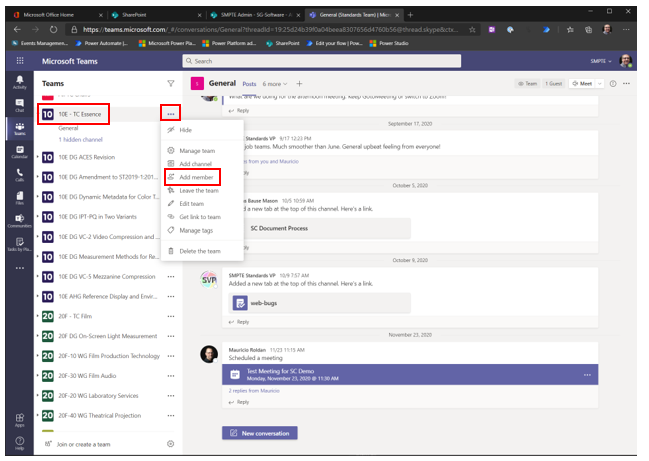Screen dimensions: 649x461
Task: Open the Files icon in sidebar
Action: click(19, 199)
